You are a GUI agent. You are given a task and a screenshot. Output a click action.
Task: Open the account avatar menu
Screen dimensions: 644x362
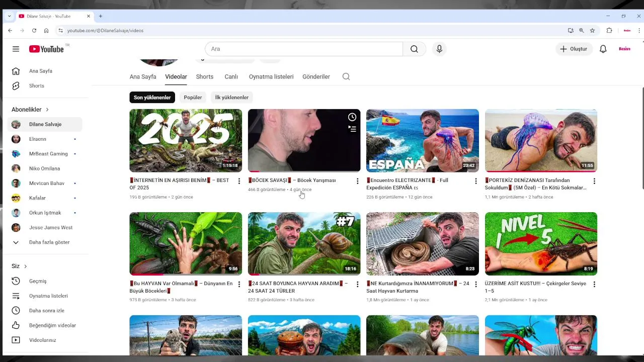click(624, 49)
